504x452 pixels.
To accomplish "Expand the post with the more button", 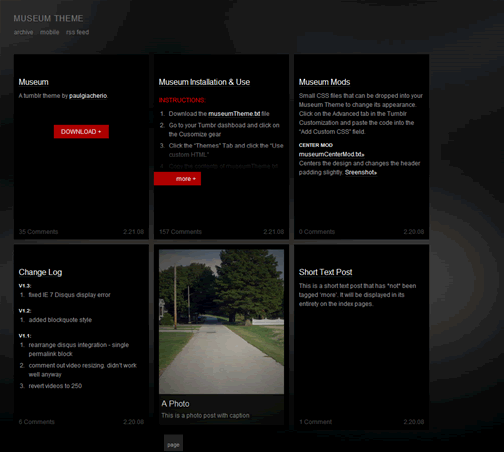I will (177, 179).
